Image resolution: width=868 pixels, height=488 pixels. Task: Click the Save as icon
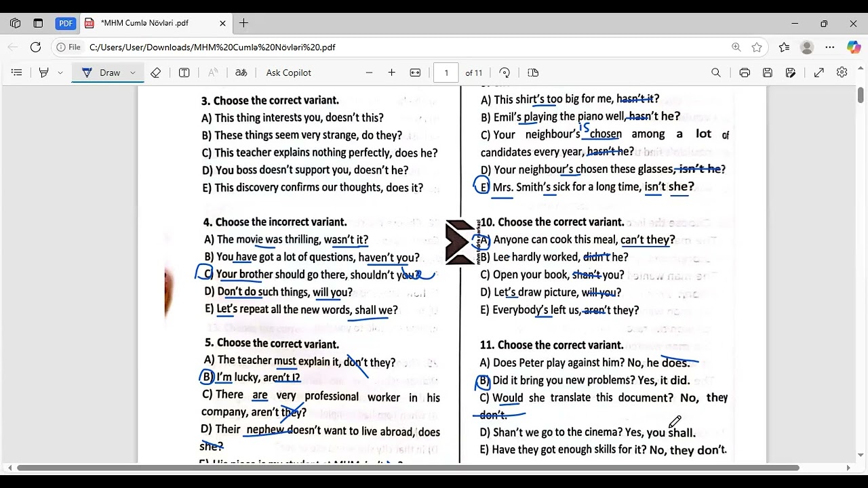(x=791, y=73)
